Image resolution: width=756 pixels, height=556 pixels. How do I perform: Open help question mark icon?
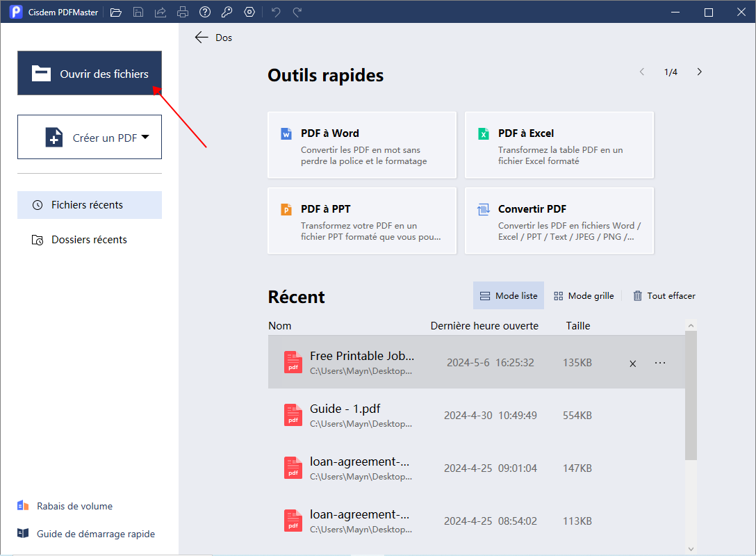[x=205, y=12]
